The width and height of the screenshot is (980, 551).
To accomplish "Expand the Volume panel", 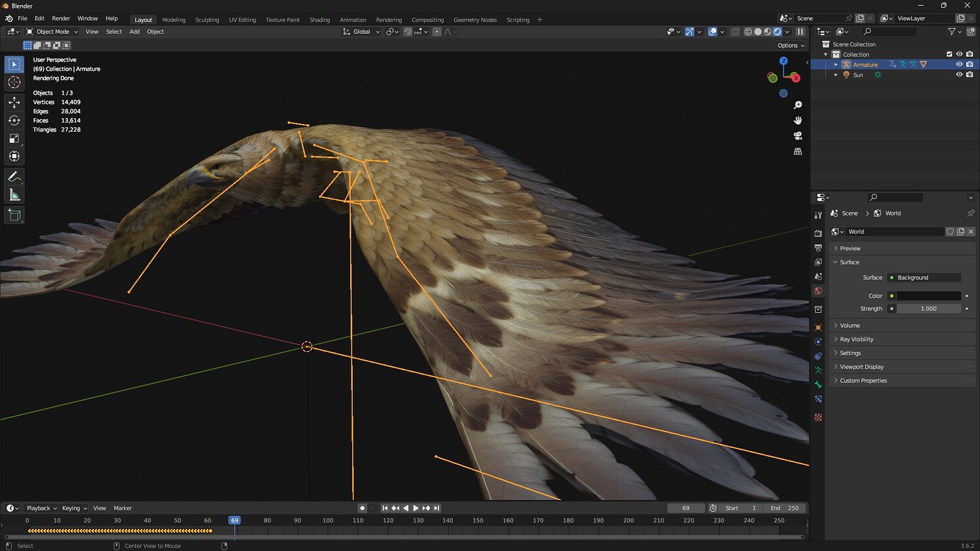I will (x=850, y=325).
